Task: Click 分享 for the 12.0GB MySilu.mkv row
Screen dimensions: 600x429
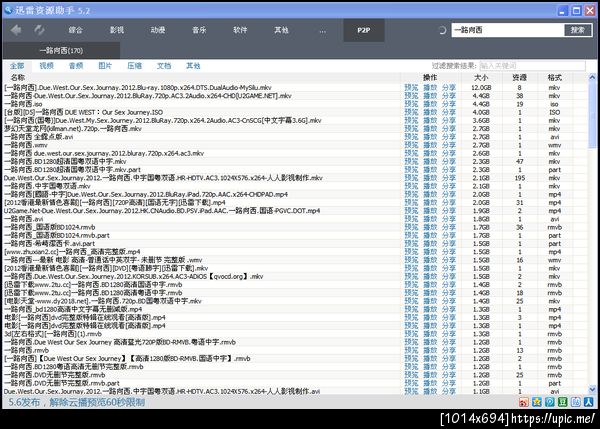Action: coord(449,88)
